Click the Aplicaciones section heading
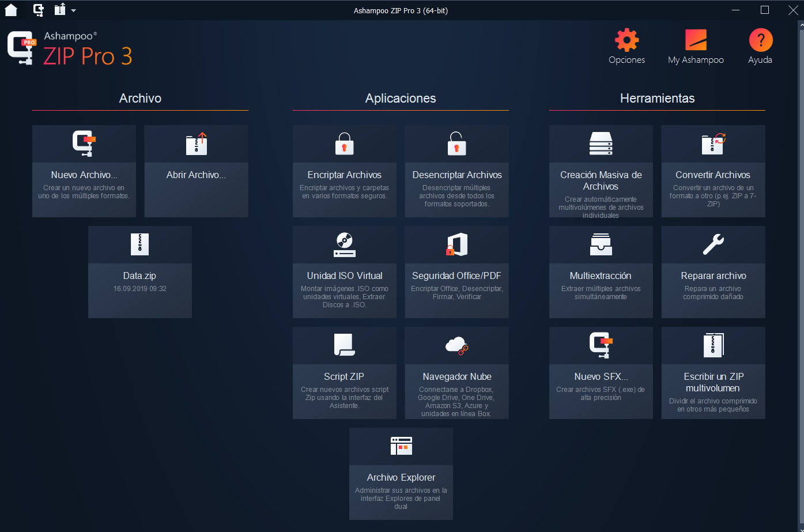Viewport: 804px width, 532px height. 401,98
